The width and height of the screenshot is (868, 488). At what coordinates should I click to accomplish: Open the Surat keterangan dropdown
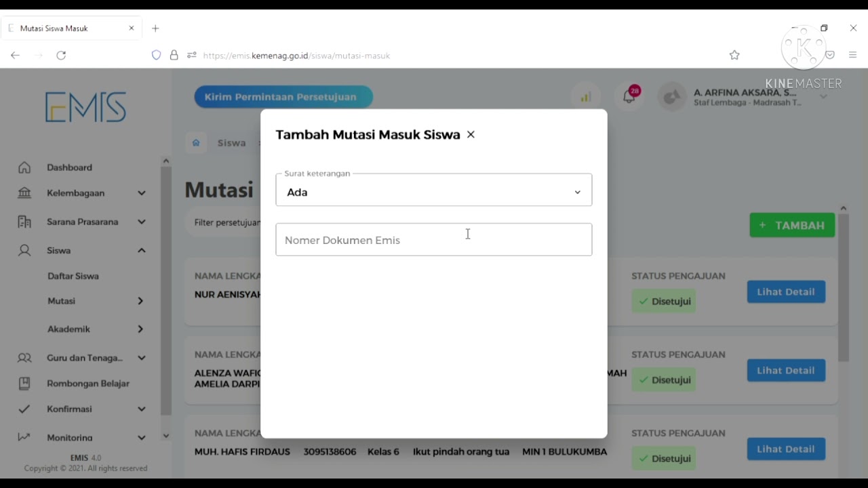(x=434, y=190)
